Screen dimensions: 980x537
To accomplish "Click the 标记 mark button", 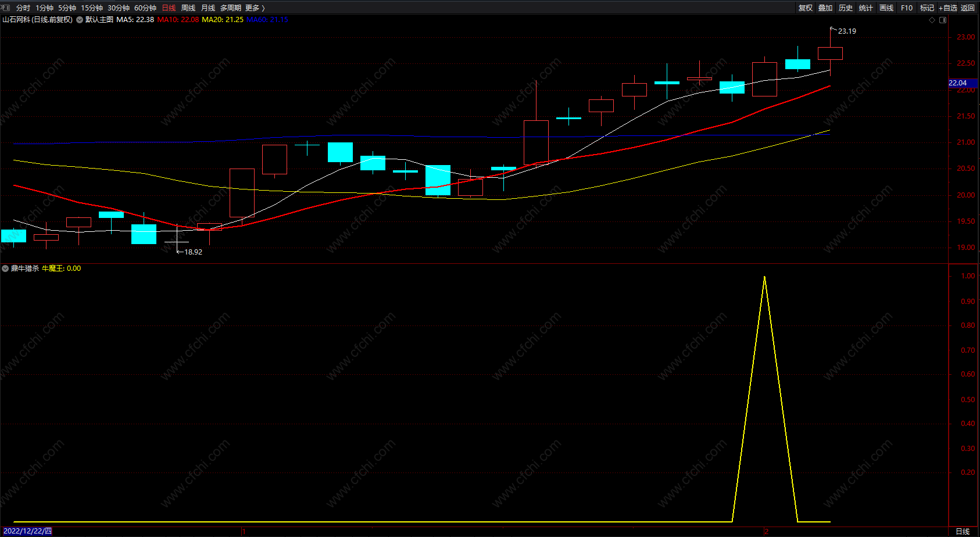I will [927, 8].
